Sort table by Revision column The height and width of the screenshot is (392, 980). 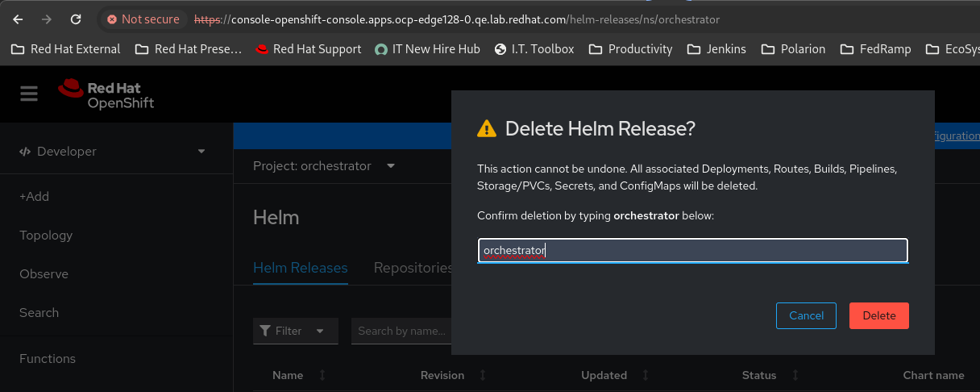pyautogui.click(x=442, y=375)
